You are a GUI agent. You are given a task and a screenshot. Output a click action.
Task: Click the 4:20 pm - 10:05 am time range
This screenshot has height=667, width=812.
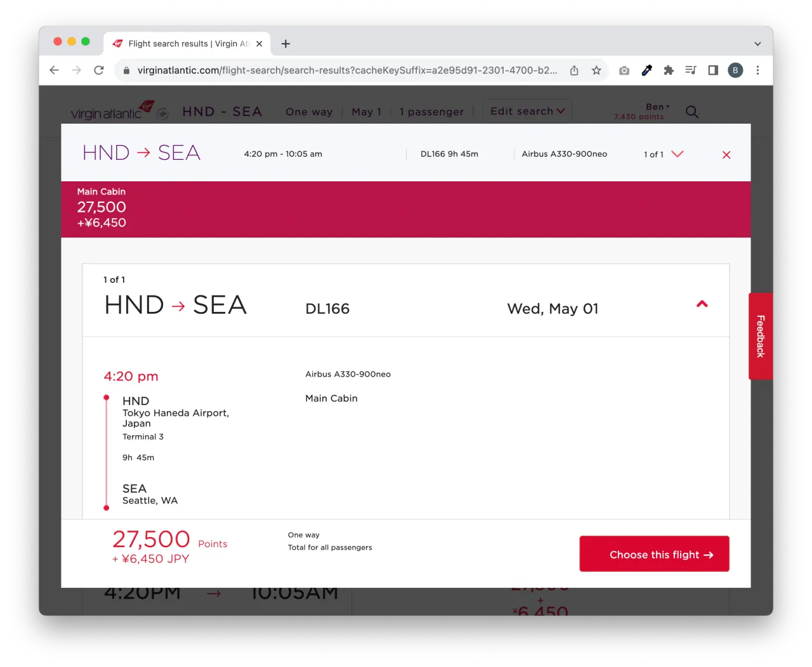283,154
